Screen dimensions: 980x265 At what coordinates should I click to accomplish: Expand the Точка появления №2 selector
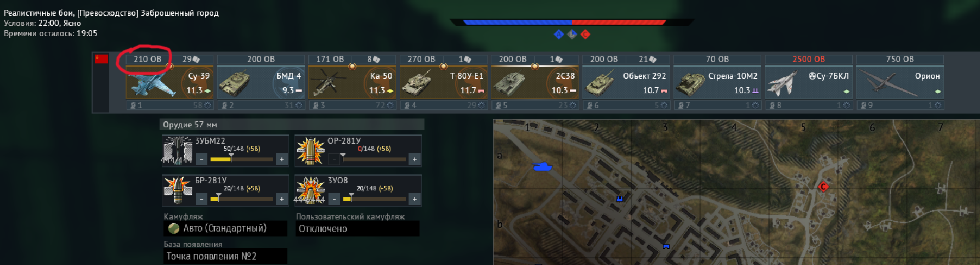tap(225, 256)
